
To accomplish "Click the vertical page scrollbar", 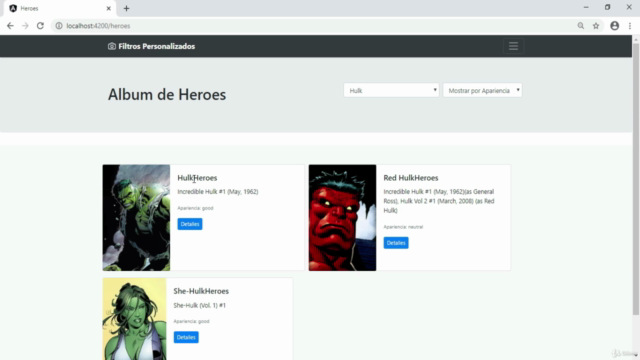I will [636, 180].
